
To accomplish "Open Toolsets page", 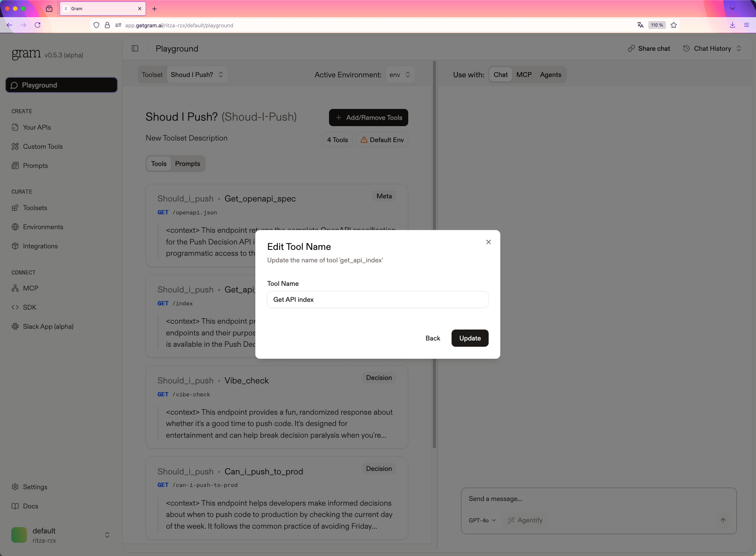I will 29,208.
